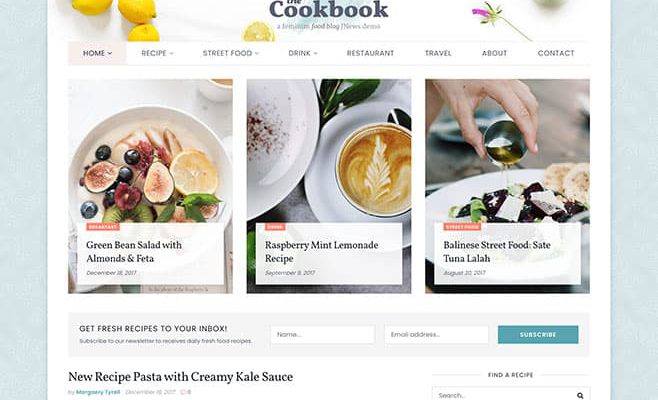The height and width of the screenshot is (400, 658).
Task: Click the Email address field
Action: (x=436, y=335)
